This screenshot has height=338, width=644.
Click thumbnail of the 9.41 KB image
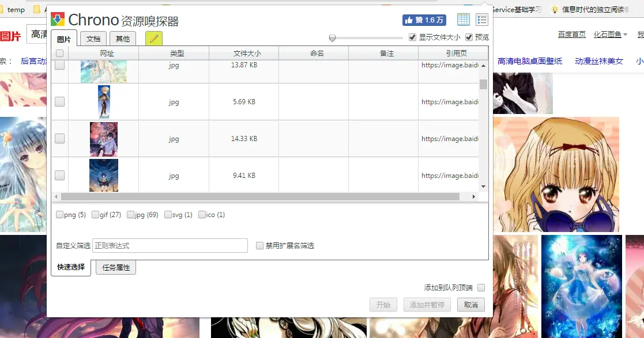point(104,175)
